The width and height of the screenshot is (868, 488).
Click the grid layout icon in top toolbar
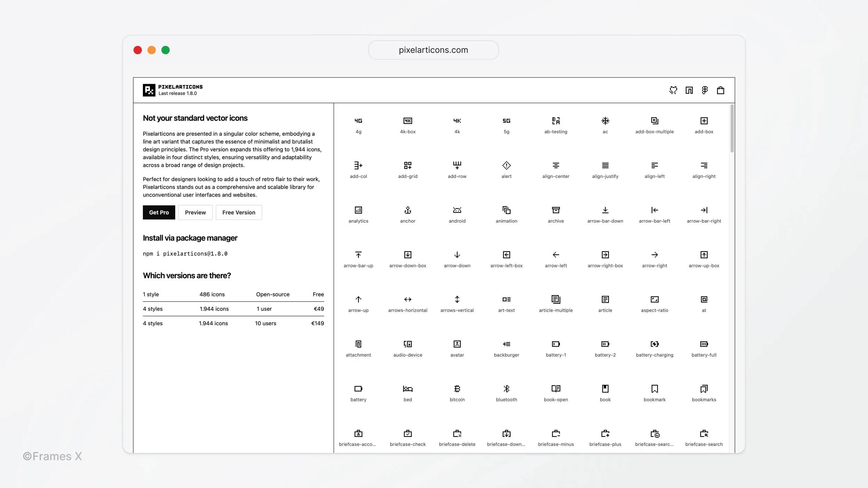(705, 90)
